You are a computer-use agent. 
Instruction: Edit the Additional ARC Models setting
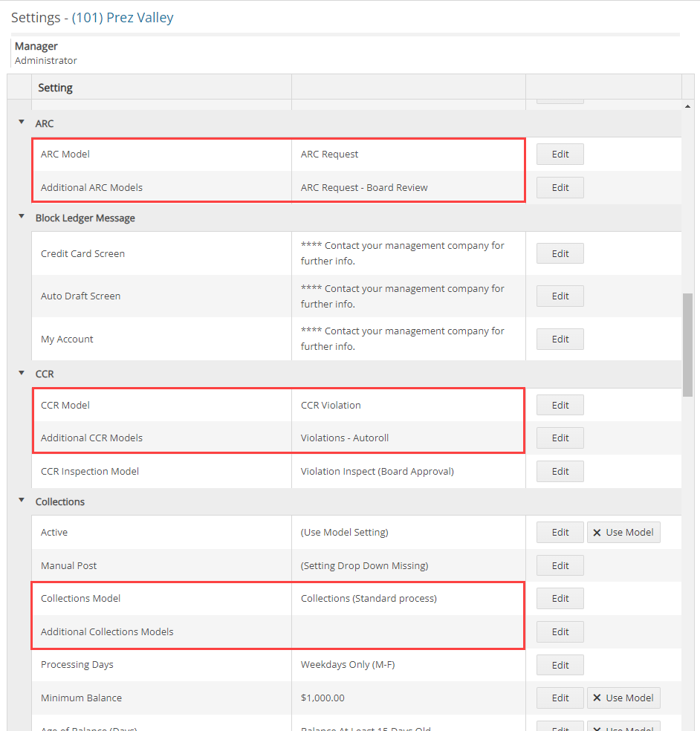point(560,187)
